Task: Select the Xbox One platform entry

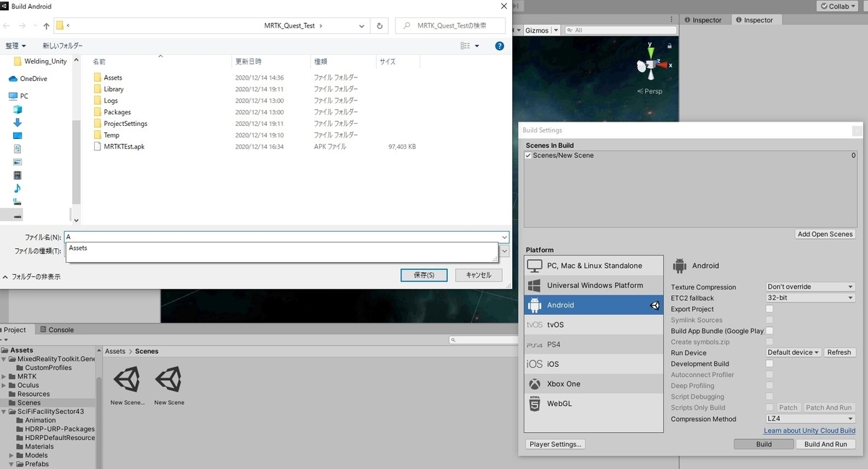Action: (594, 384)
